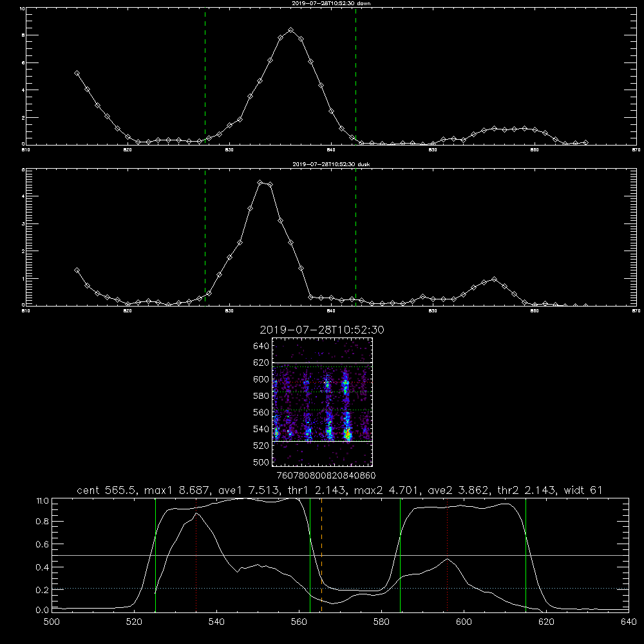
Task: Click the '870' label under the dawn plot
Action: tap(636, 150)
